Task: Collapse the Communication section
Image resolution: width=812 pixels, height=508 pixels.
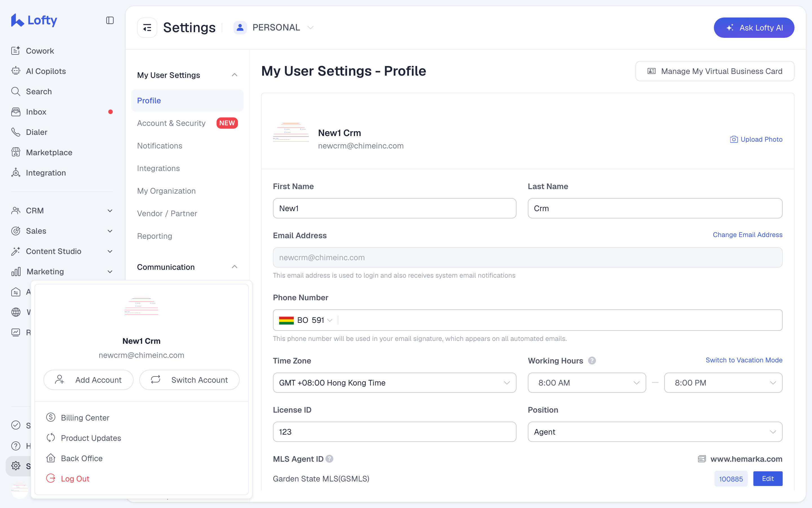Action: [x=235, y=267]
